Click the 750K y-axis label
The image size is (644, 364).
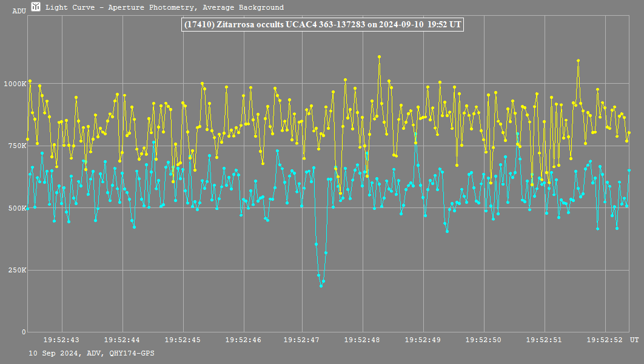[16, 146]
